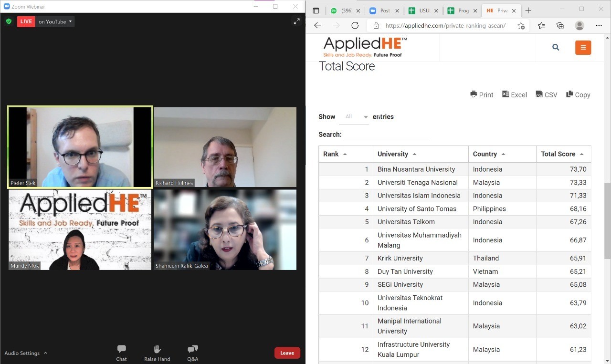The width and height of the screenshot is (611, 364).
Task: Open the Show entries dropdown
Action: coord(354,117)
